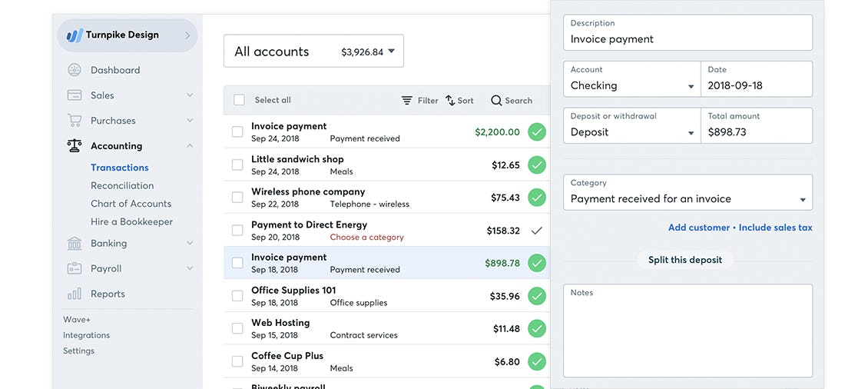Check the Select all checkbox
Viewport: 868px width, 389px height.
[x=239, y=100]
